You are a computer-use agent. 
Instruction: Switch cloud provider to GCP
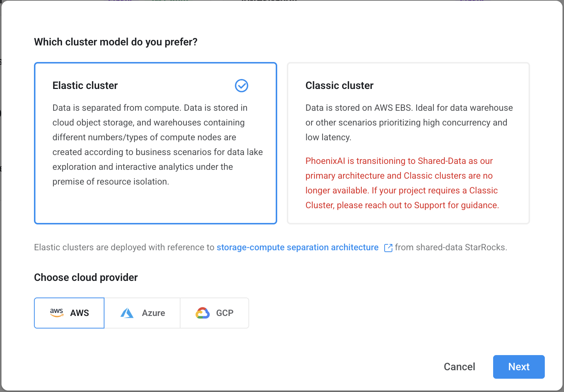tap(214, 313)
